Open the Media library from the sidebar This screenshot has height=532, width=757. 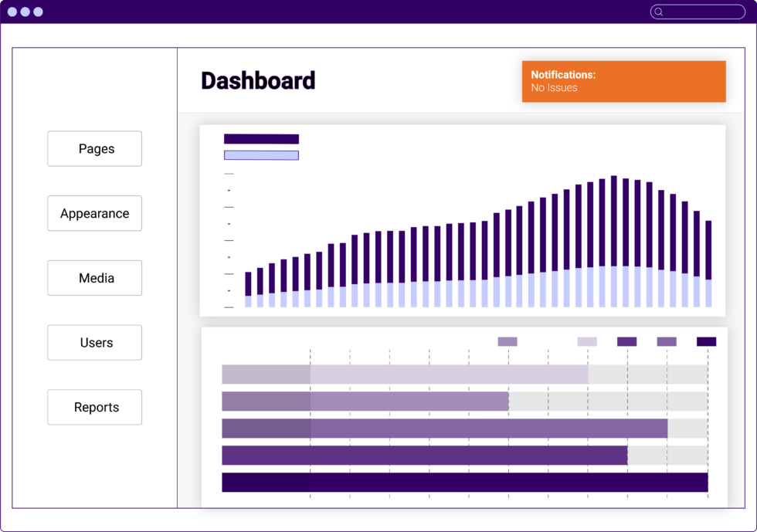[x=95, y=278]
